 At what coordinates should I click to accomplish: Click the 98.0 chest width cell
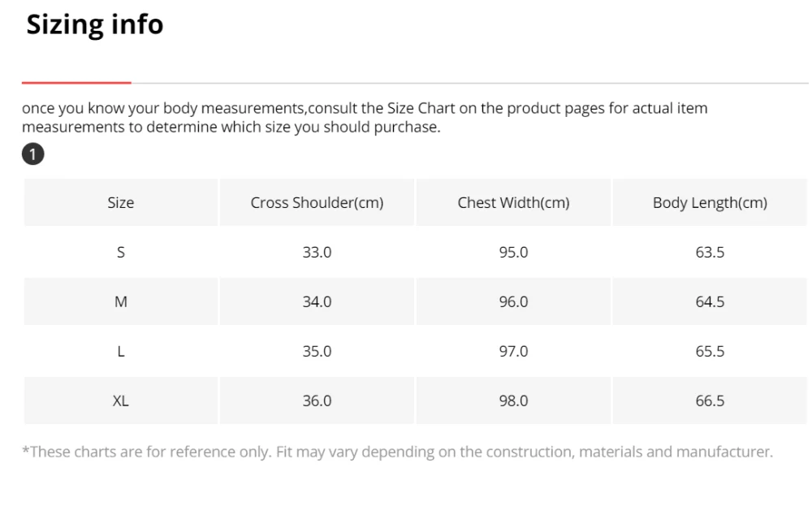513,401
